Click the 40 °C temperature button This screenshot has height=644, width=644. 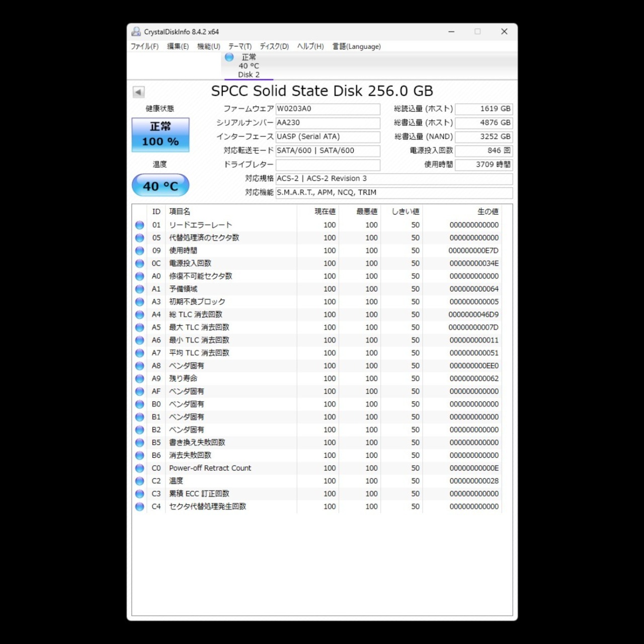[160, 186]
